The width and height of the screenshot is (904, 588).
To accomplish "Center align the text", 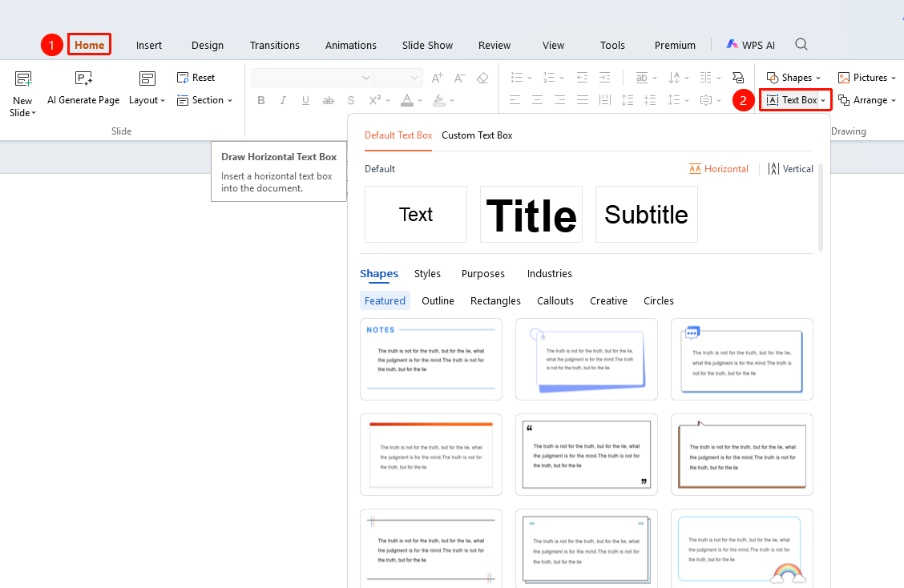I will pos(537,100).
